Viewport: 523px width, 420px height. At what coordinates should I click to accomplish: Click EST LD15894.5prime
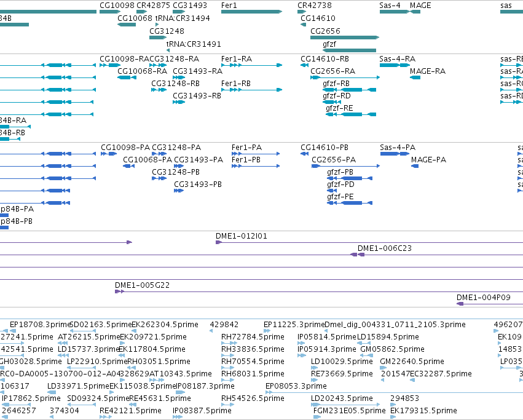[388, 337]
